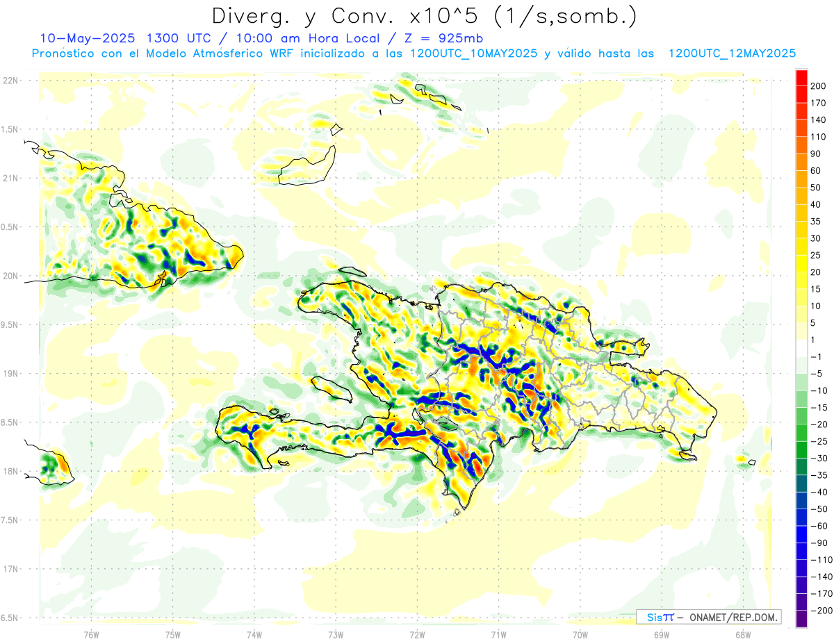Click the '-30' value on the color scale
Image resolution: width=834 pixels, height=644 pixels.
[818, 459]
